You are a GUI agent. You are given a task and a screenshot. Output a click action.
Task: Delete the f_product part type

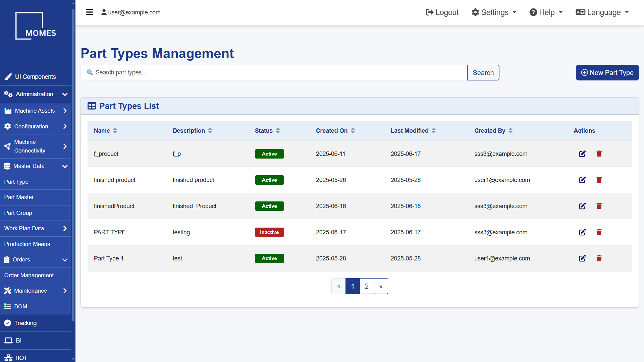[599, 154]
